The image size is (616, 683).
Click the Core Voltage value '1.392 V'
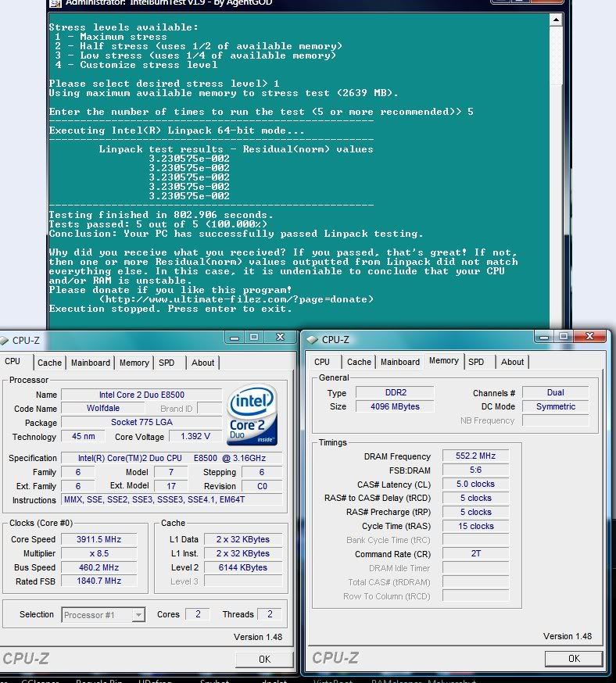(x=195, y=437)
